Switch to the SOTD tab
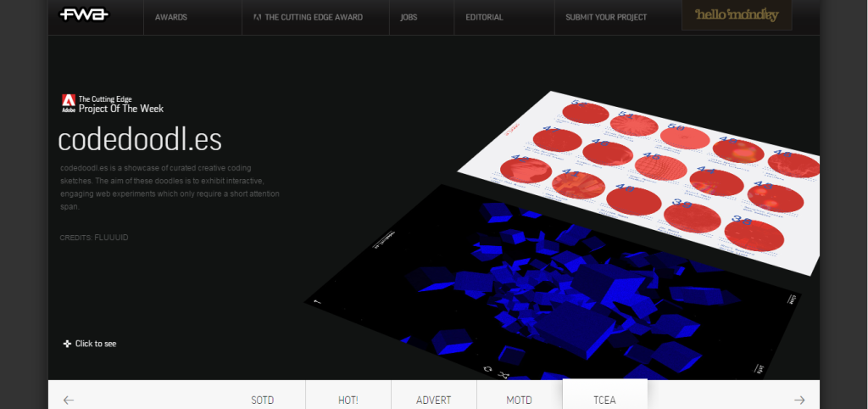 tap(263, 400)
